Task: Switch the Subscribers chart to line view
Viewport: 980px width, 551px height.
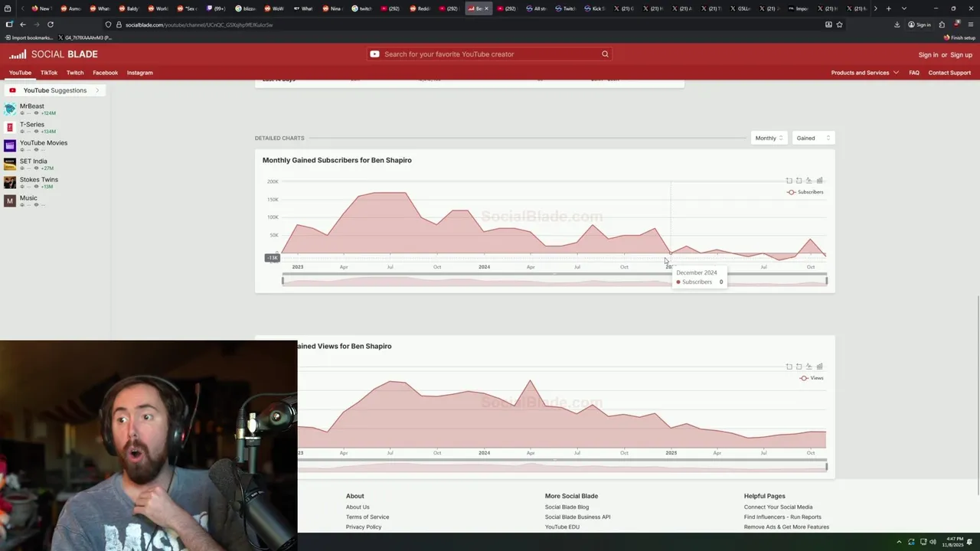Action: [809, 181]
